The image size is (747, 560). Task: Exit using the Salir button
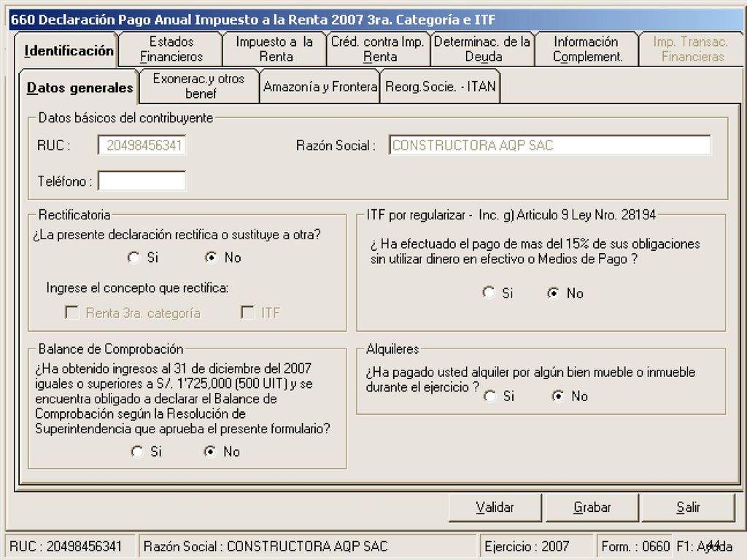point(689,507)
